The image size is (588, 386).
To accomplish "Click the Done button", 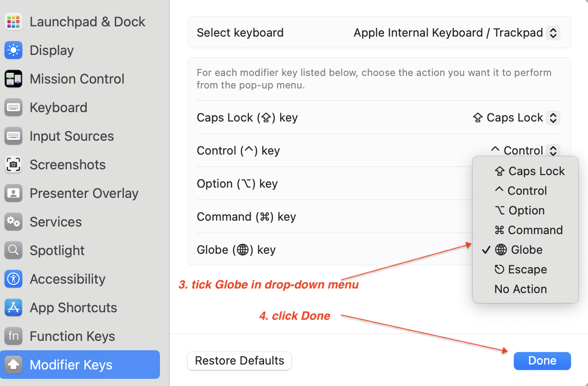I will [x=542, y=361].
